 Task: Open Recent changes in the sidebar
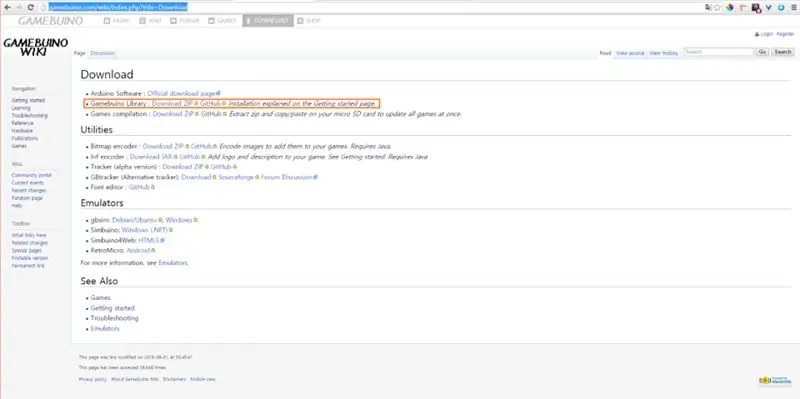click(29, 190)
